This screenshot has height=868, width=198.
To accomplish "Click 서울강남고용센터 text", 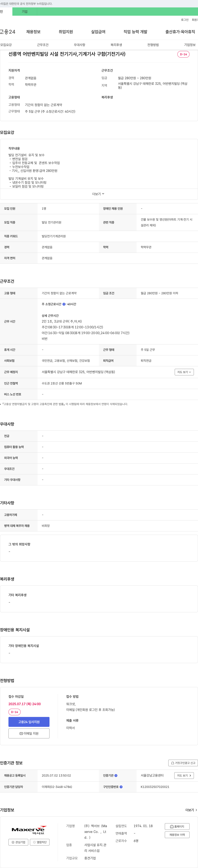I will [x=152, y=775].
